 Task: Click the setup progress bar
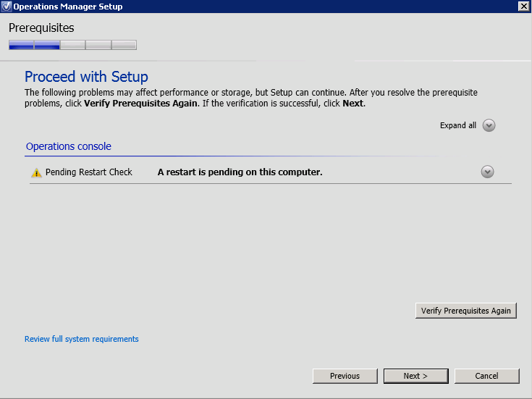(x=72, y=45)
